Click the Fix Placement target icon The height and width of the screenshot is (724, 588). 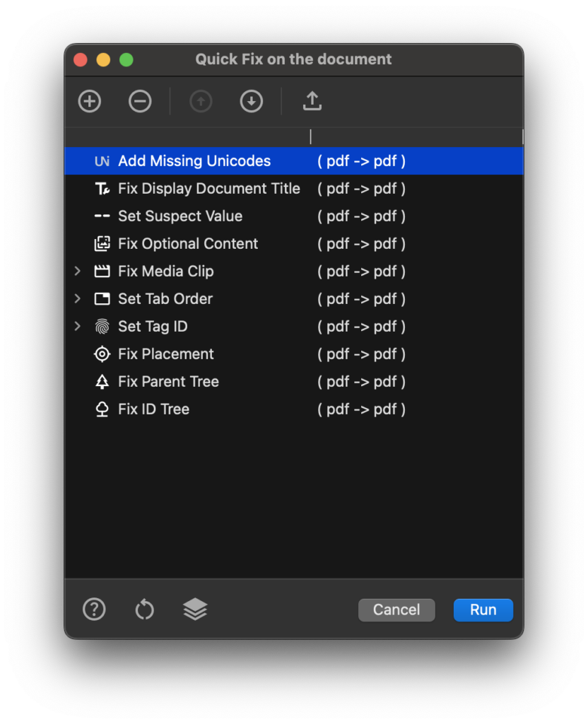tap(102, 354)
